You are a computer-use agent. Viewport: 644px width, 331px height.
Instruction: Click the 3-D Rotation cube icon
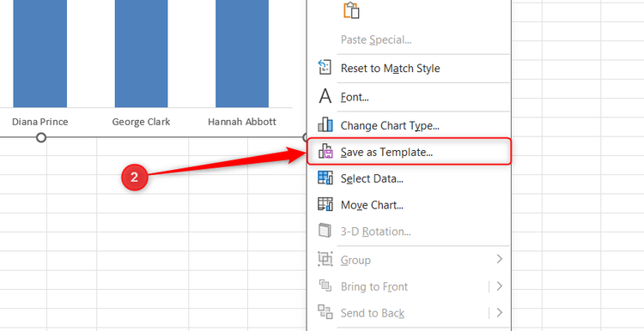click(325, 231)
